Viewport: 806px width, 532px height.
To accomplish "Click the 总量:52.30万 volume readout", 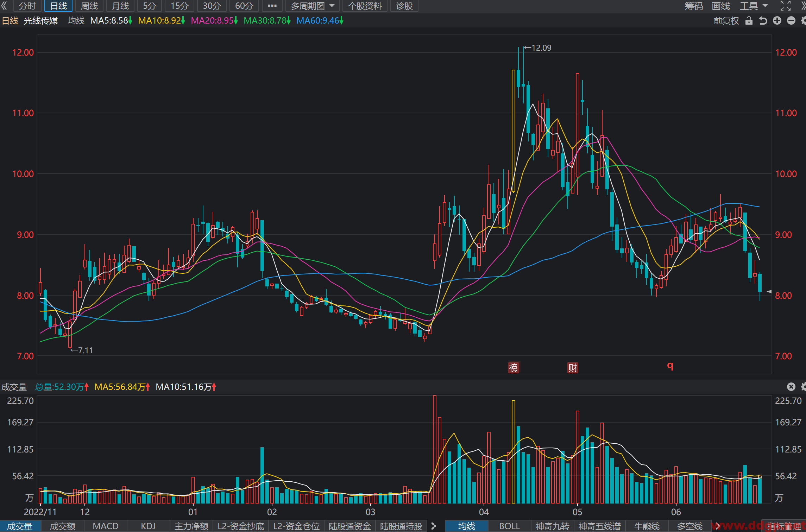I will [x=62, y=387].
